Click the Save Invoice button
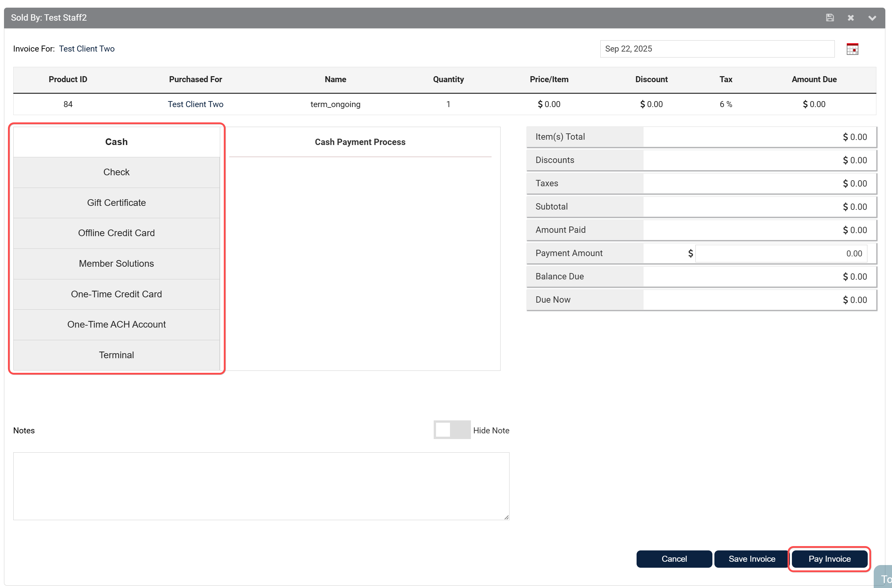892x588 pixels. (752, 559)
